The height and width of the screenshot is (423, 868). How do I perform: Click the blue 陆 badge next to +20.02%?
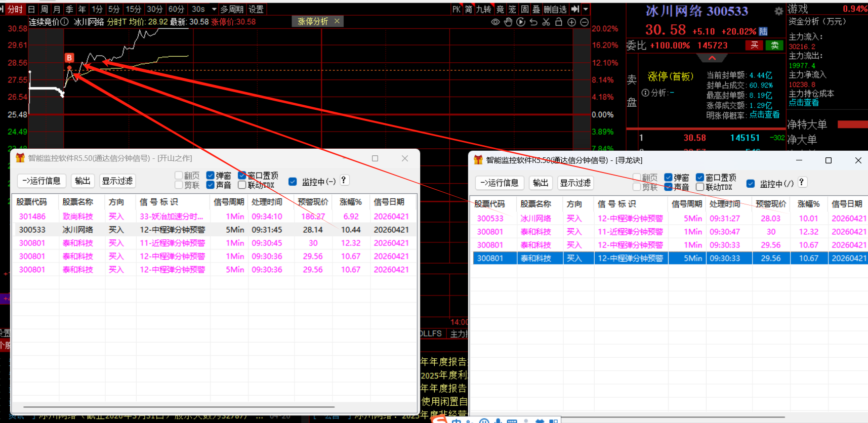pos(763,31)
